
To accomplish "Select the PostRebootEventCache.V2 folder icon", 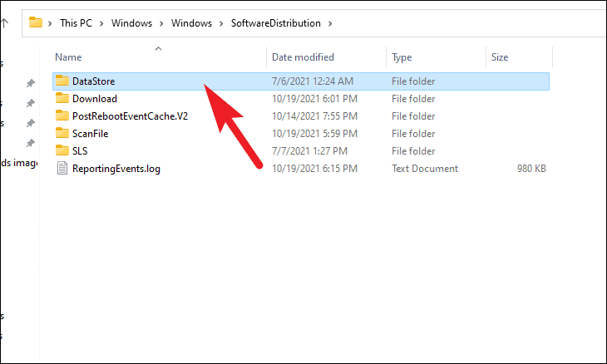I will click(x=62, y=116).
